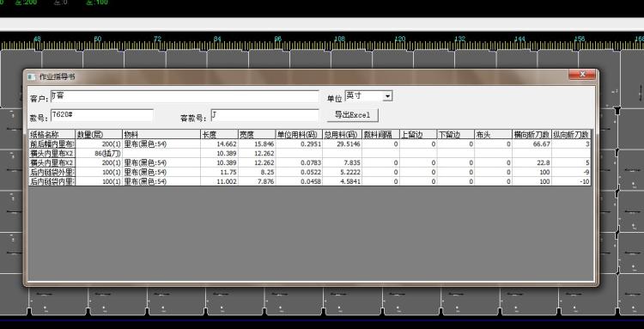This screenshot has width=644, height=329.
Task: Click the 86(插刀) quantity cell
Action: pyautogui.click(x=99, y=153)
